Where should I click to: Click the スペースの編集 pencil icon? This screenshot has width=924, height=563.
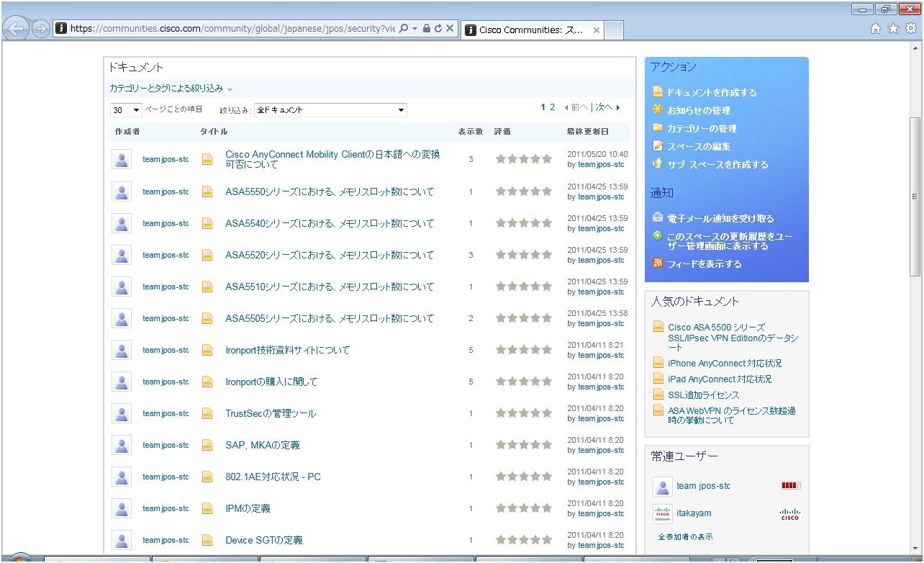657,145
